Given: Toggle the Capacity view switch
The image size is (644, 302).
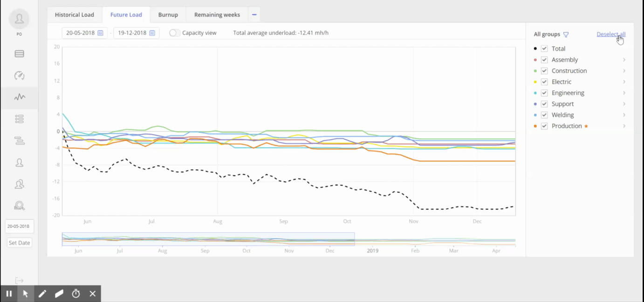Looking at the screenshot, I should click(175, 33).
